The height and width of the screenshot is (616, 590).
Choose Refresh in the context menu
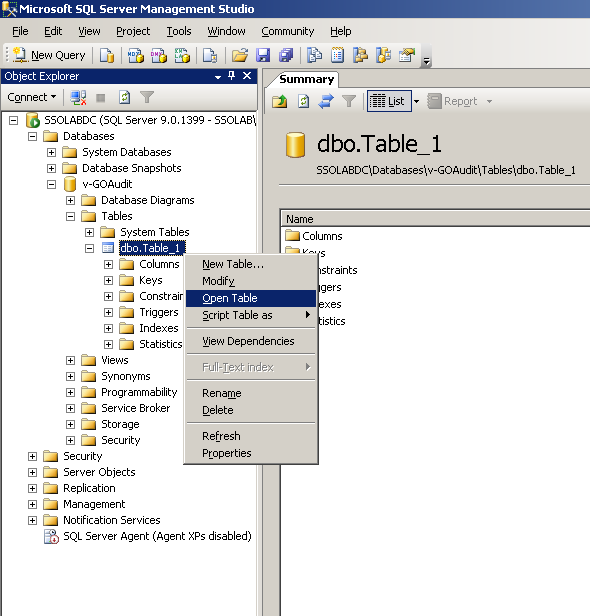point(251,436)
